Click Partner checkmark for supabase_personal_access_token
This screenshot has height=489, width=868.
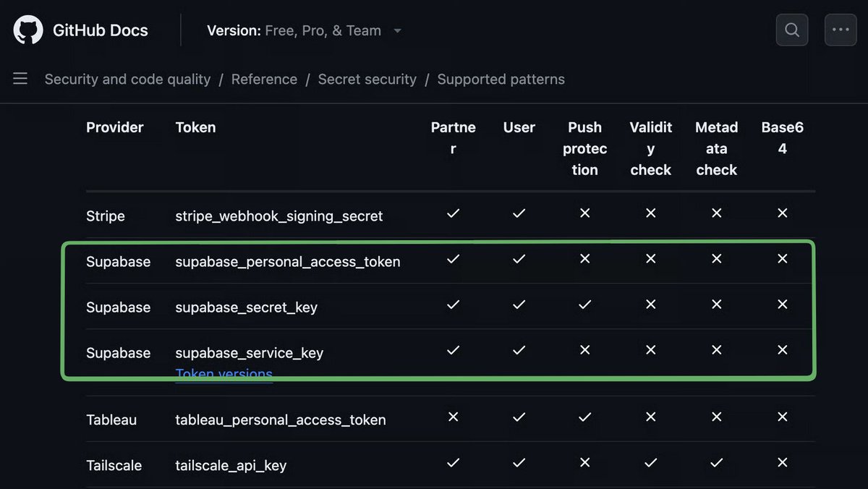click(454, 259)
